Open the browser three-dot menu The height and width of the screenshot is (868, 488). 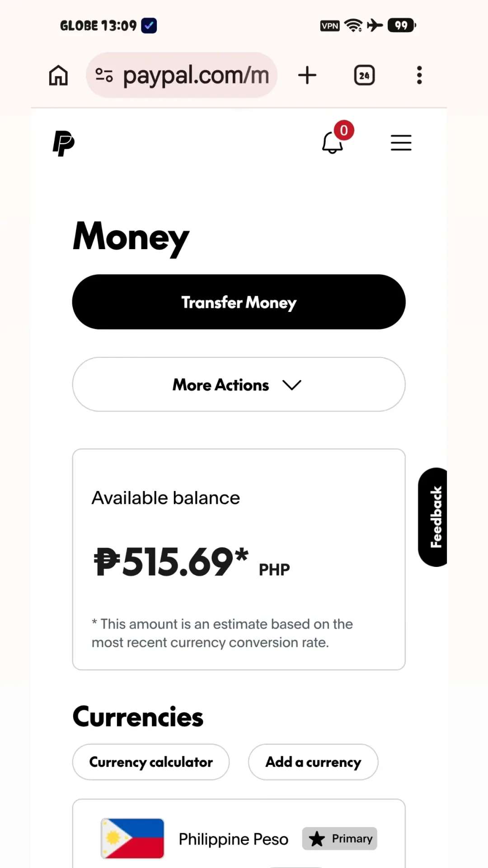419,75
